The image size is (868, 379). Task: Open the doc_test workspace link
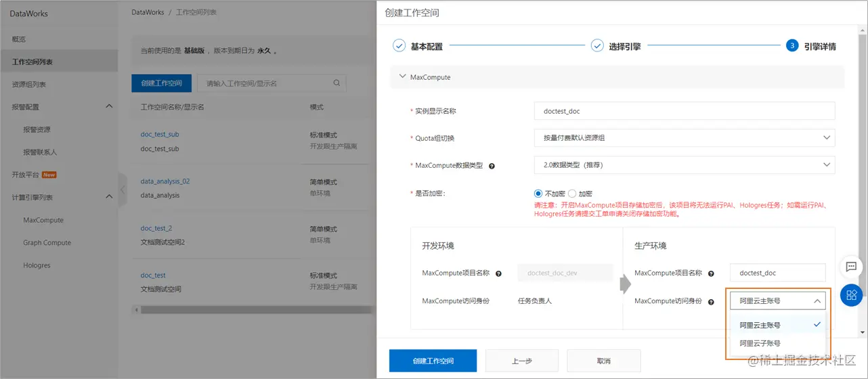[153, 275]
